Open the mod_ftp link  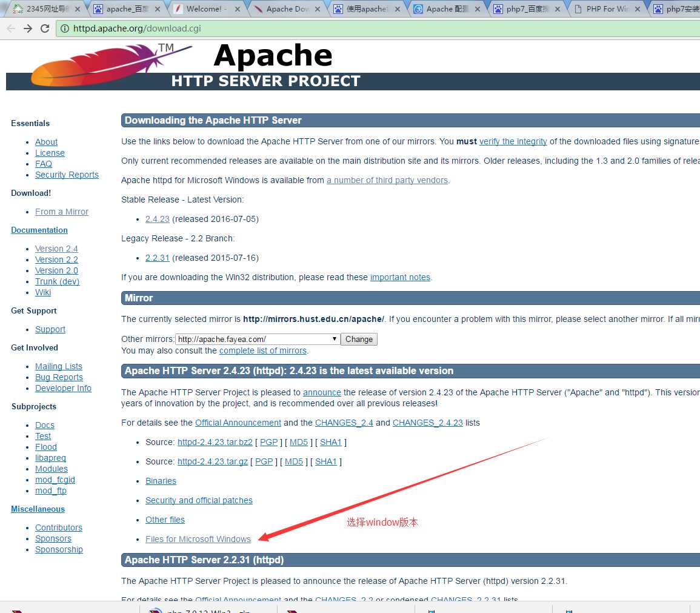point(51,491)
